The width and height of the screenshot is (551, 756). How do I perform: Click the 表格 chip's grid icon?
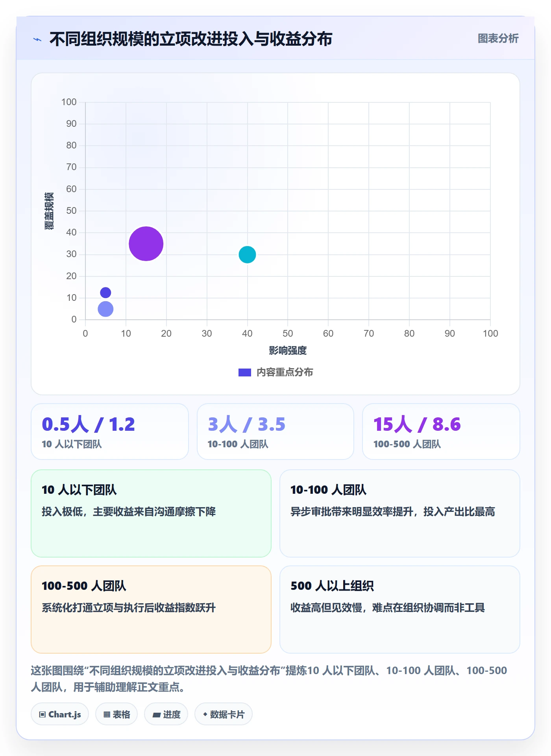(x=107, y=715)
